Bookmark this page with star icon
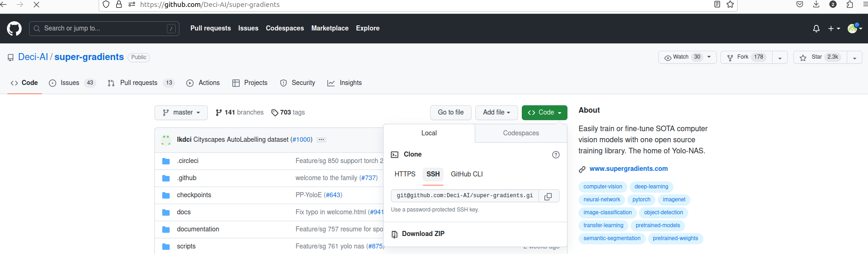The width and height of the screenshot is (868, 254). tap(730, 5)
